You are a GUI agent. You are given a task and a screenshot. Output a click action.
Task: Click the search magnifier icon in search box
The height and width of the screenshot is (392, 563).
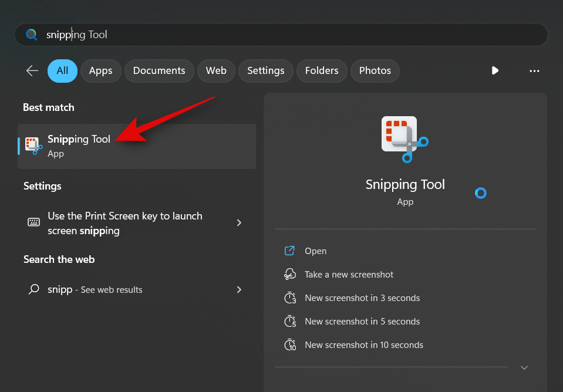[32, 35]
